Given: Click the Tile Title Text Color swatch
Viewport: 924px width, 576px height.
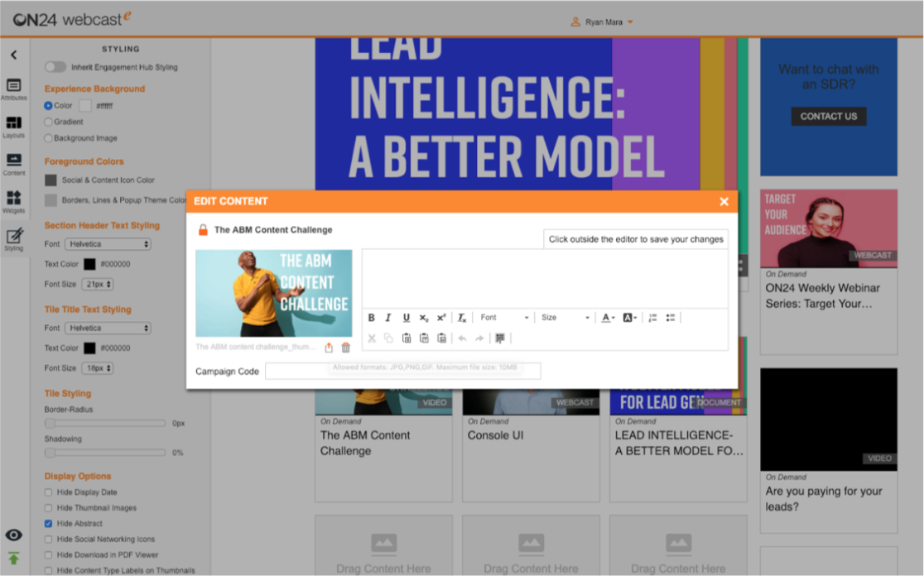Looking at the screenshot, I should [x=89, y=348].
